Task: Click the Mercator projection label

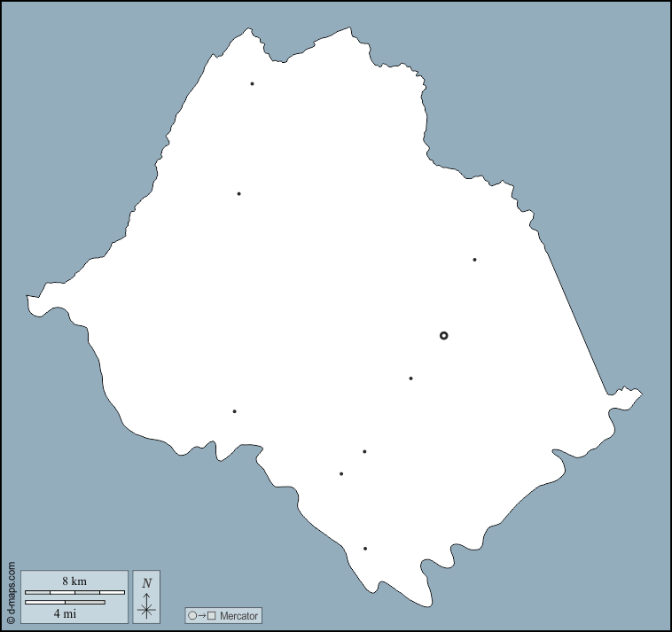Action: (x=238, y=616)
